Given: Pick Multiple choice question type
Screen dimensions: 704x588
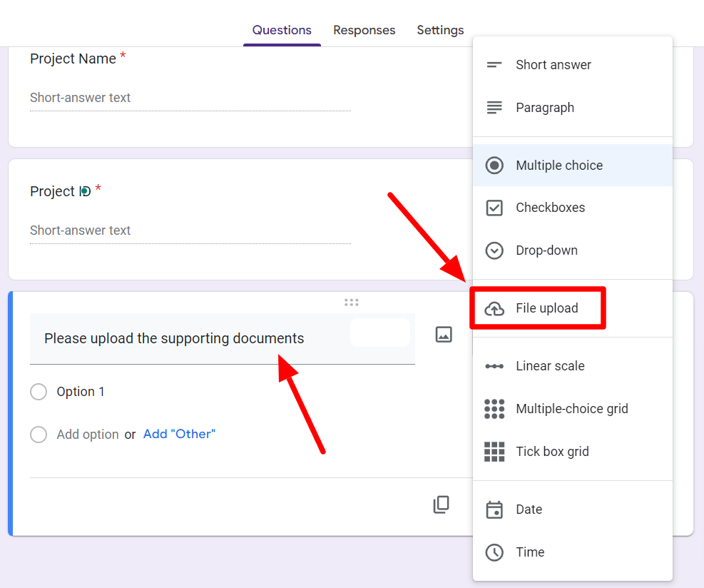Looking at the screenshot, I should (x=573, y=166).
